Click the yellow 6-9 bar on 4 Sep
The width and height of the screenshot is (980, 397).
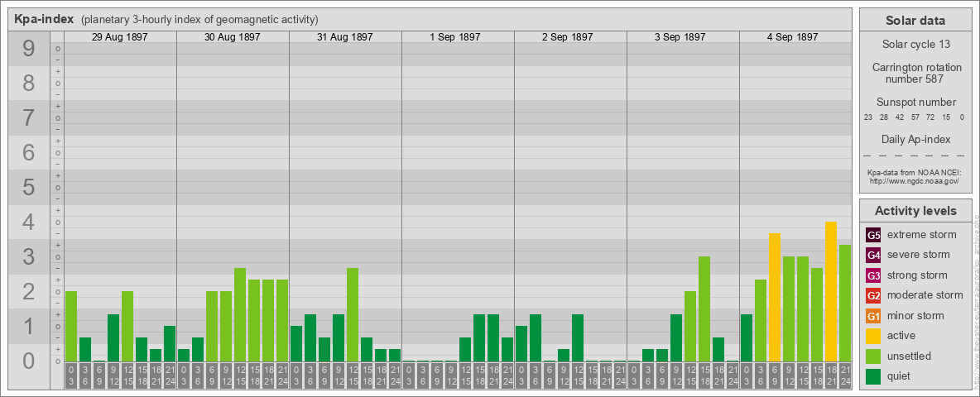pos(775,297)
